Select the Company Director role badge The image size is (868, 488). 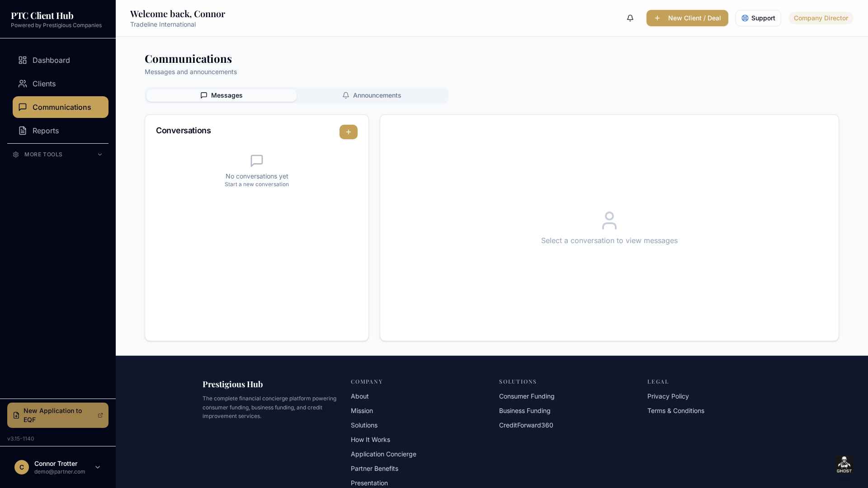821,18
